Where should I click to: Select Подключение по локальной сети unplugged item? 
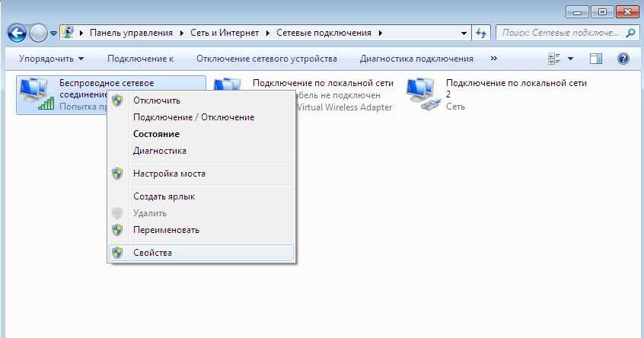323,83
